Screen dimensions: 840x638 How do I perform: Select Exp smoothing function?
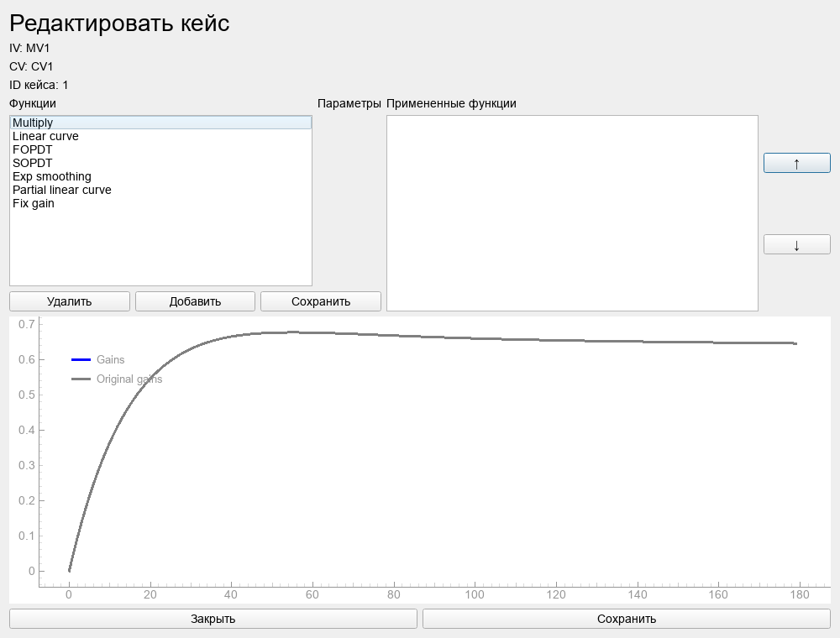pos(160,176)
